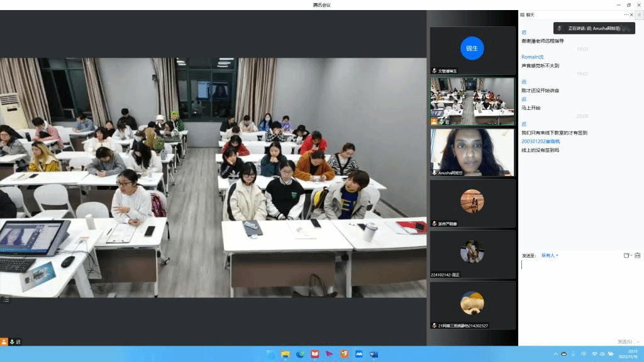Click the small list icon at video bottom-left
This screenshot has height=362, width=644.
pyautogui.click(x=6, y=299)
